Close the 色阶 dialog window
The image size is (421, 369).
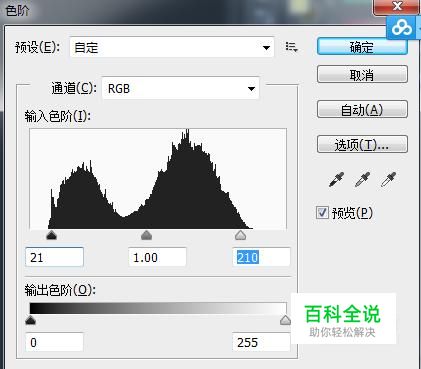pos(396,7)
